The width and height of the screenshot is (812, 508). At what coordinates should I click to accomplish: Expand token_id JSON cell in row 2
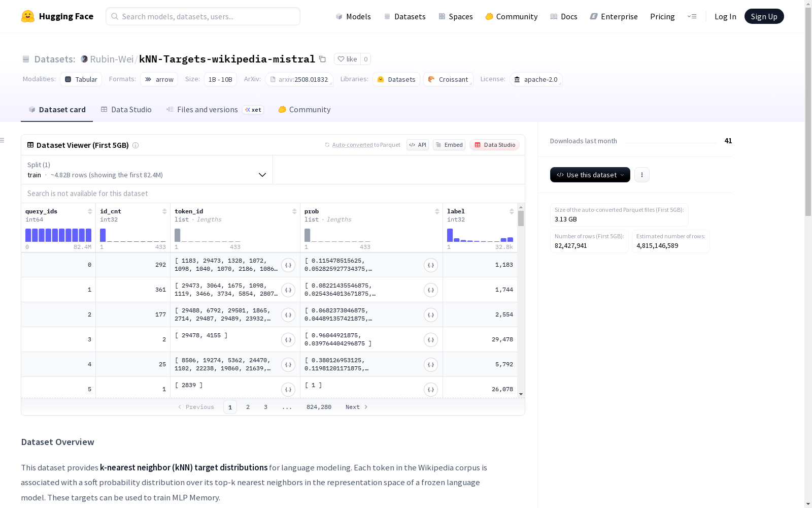coord(288,315)
